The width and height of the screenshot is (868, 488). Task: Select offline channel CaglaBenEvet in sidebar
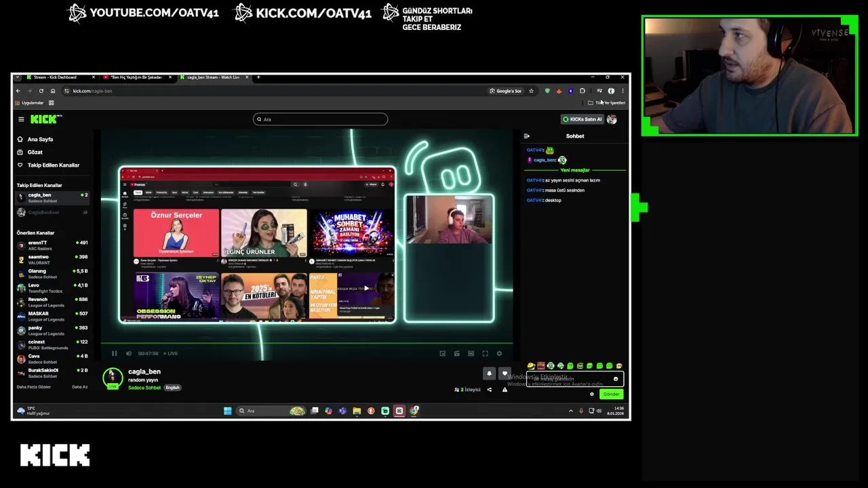coord(52,212)
